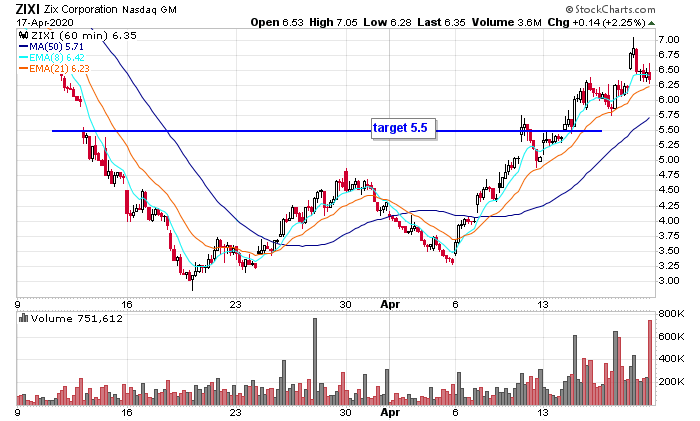Click the 400K volume axis label
The width and height of the screenshot is (700, 421).
(671, 358)
